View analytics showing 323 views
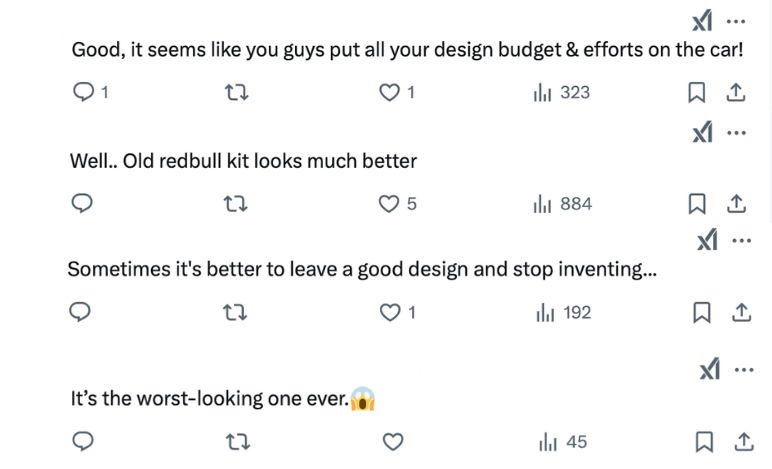The image size is (772, 469). click(x=561, y=92)
